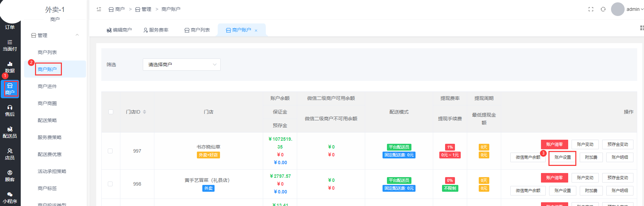Open the 配送员 sidebar section
Viewport: 644px width, 206px height.
coord(10,133)
